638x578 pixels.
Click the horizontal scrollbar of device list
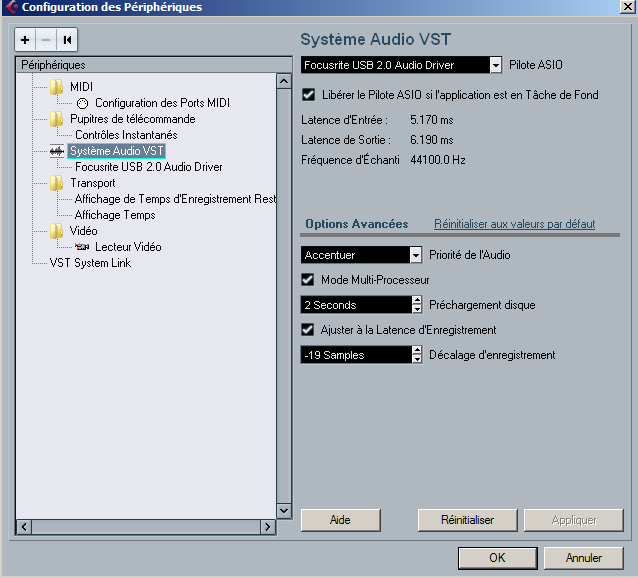point(145,527)
